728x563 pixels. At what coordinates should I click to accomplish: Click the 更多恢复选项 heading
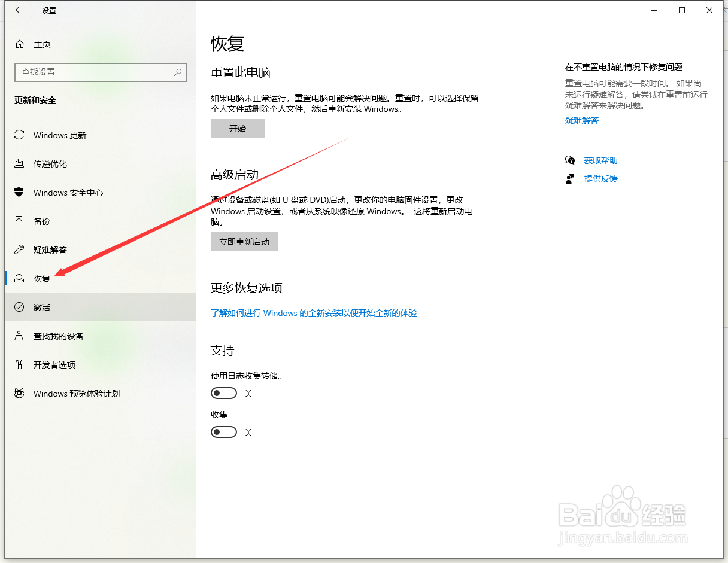pos(247,288)
